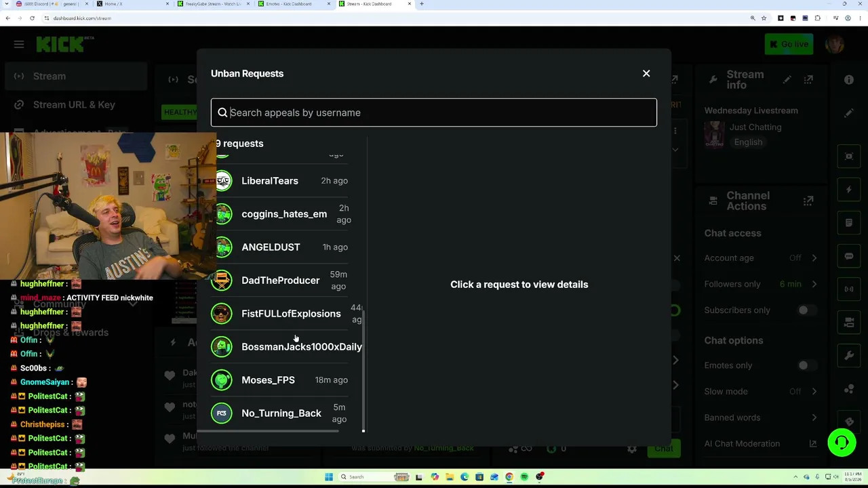Open coggins_hates_em unban request
This screenshot has height=488, width=868.
(279, 214)
